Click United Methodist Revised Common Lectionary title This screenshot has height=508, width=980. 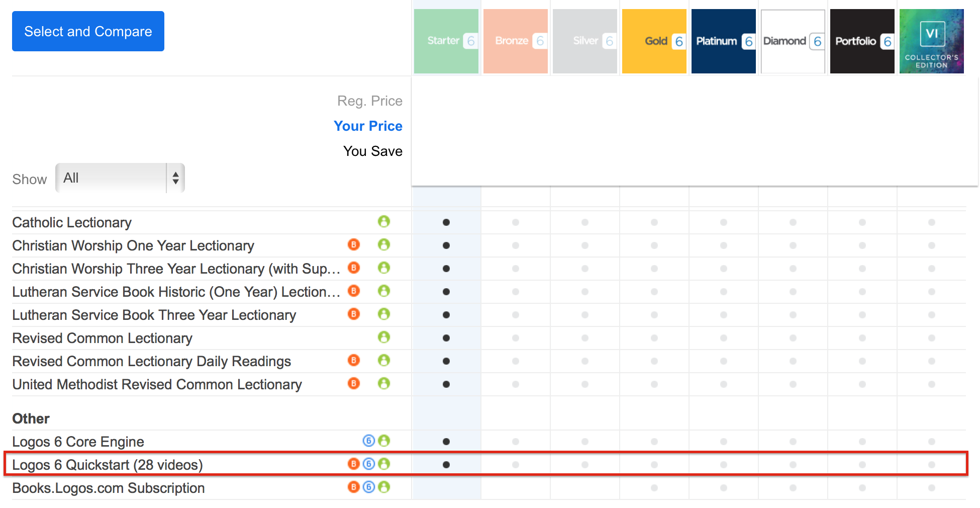pos(157,384)
